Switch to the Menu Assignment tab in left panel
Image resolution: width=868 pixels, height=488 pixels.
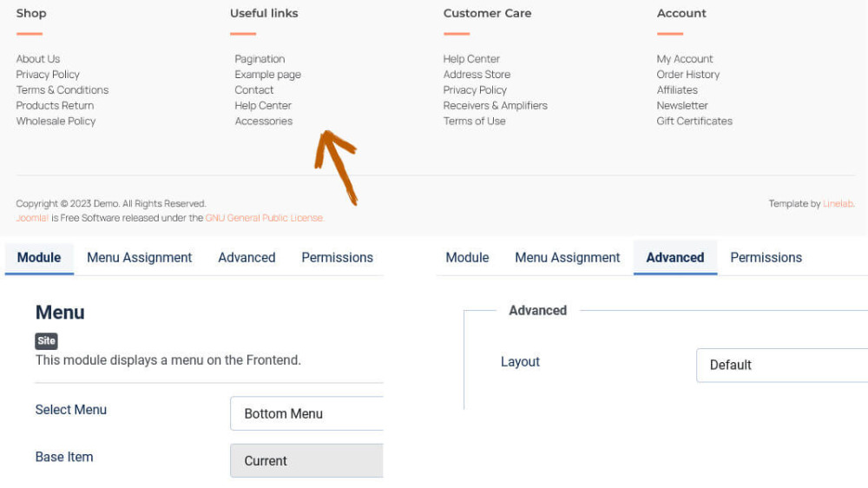(x=139, y=257)
